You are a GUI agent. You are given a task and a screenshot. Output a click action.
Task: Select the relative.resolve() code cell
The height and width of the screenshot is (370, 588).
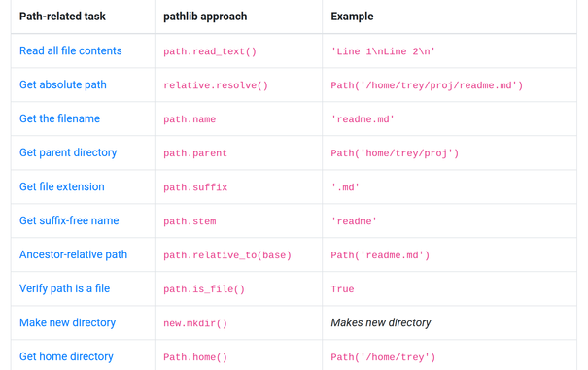(x=216, y=85)
